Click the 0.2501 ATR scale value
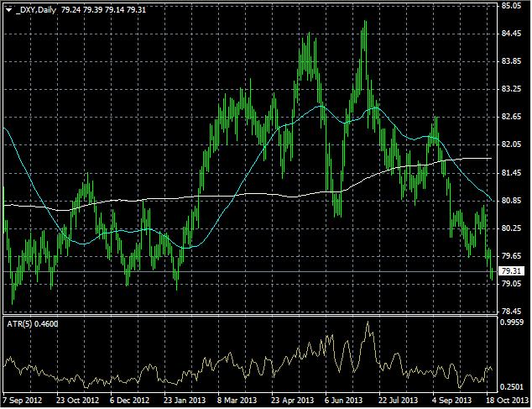This screenshot has height=409, width=532. pos(511,387)
